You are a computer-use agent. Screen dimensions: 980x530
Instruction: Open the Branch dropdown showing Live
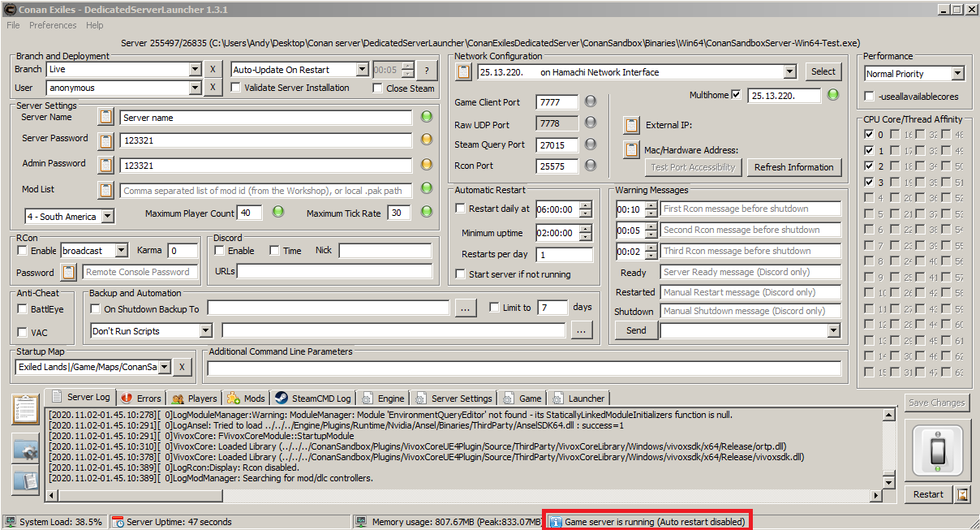coord(195,70)
